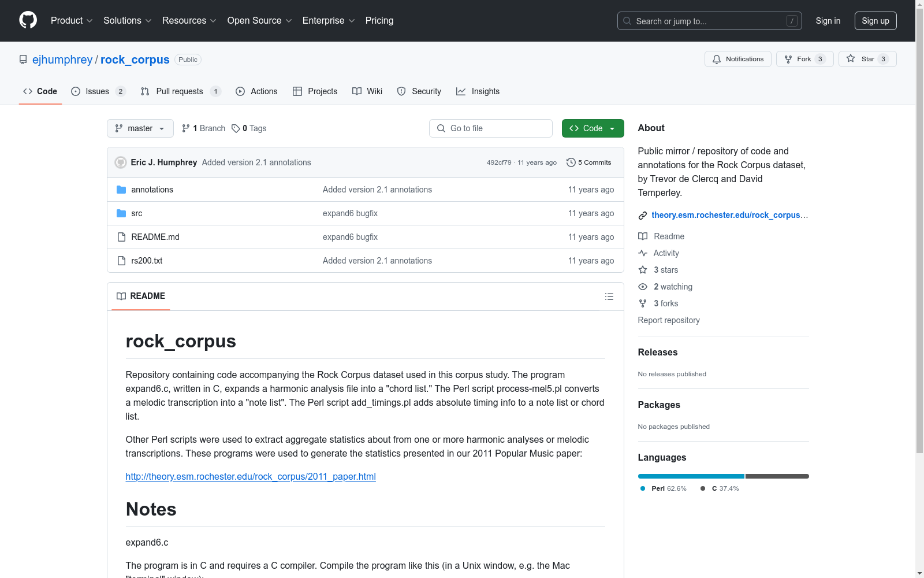Image resolution: width=924 pixels, height=578 pixels.
Task: Click the eye icon beside watching
Action: point(643,287)
